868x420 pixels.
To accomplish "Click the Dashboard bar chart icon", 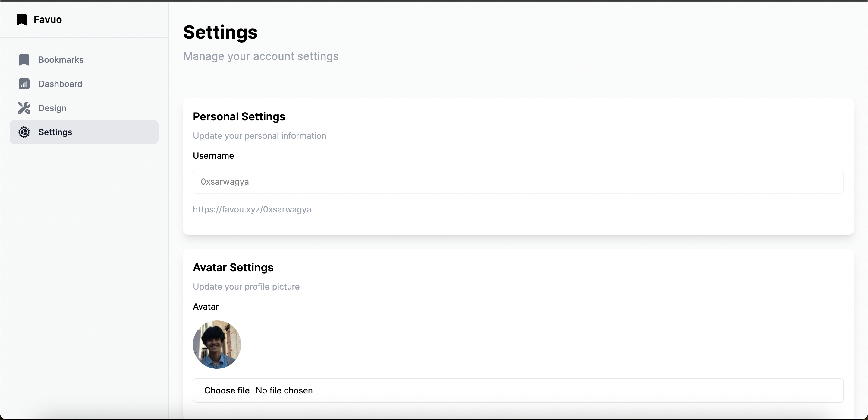I will (x=24, y=84).
